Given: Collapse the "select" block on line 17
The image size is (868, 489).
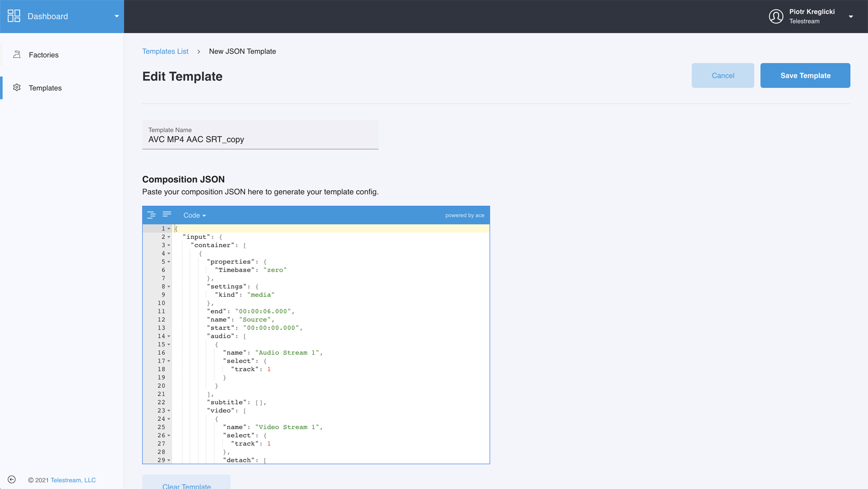Looking at the screenshot, I should point(169,361).
